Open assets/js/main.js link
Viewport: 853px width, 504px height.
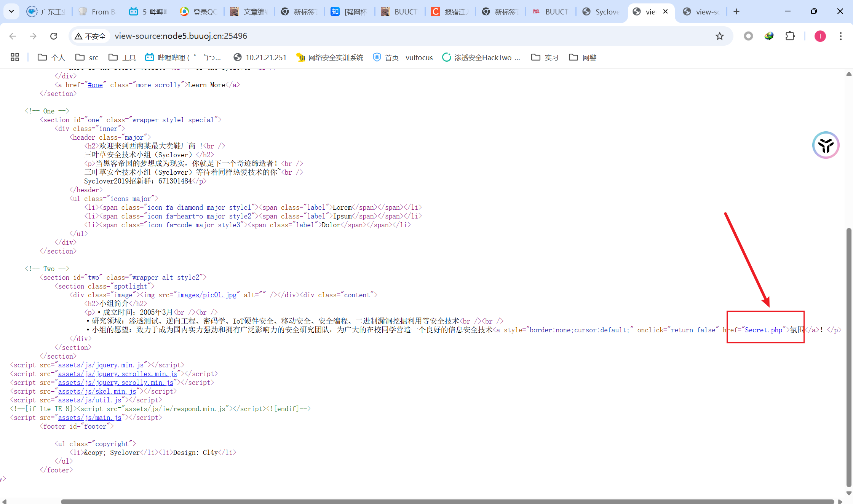coord(90,418)
